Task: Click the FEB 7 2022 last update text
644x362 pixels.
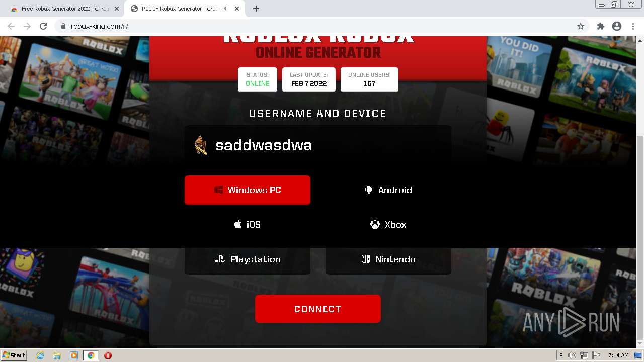Action: [x=309, y=83]
